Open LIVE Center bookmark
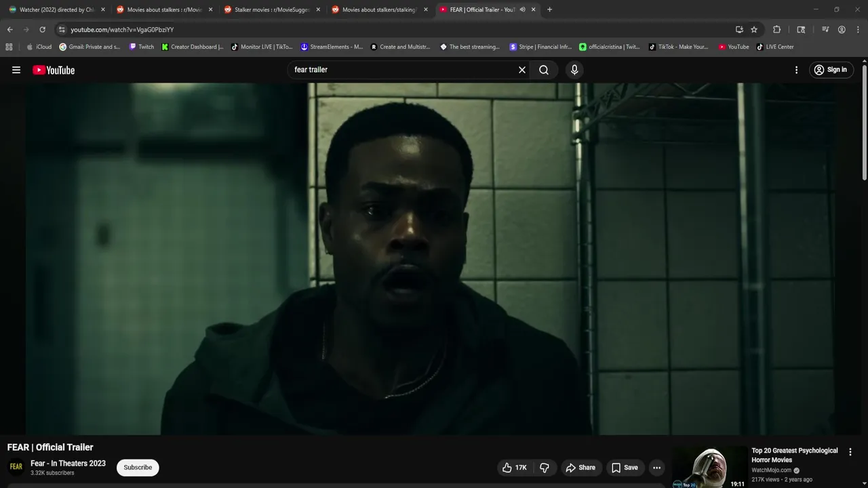The width and height of the screenshot is (868, 488). (x=775, y=47)
